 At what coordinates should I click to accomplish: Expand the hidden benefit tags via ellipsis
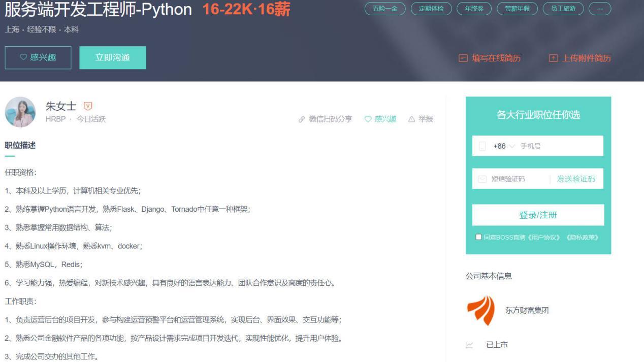coord(600,9)
